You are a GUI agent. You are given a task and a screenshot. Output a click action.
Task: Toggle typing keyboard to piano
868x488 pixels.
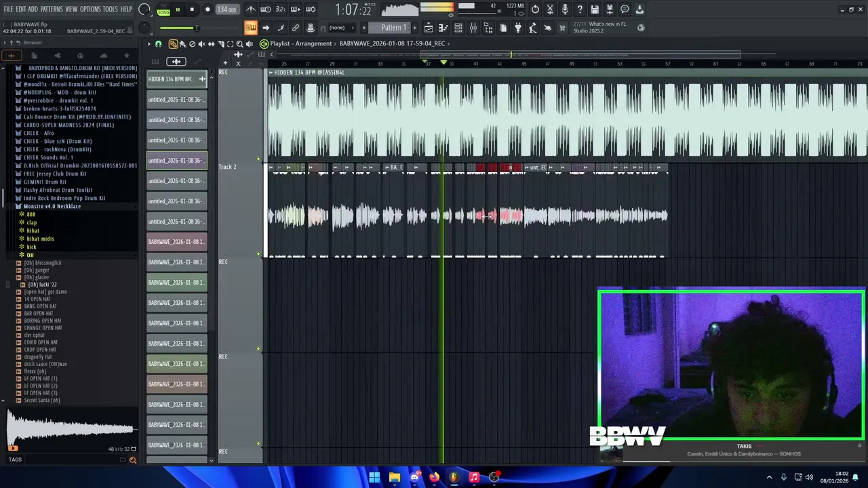click(250, 28)
